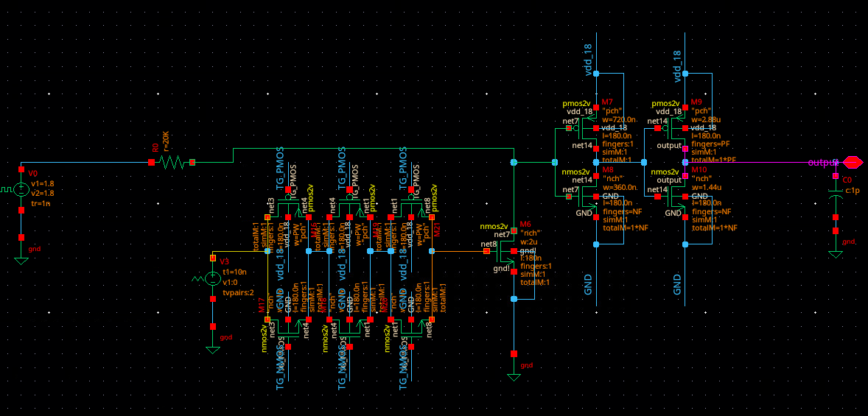Click the r=20K resistor value label
Screen dimensions: 868x416
pos(166,141)
